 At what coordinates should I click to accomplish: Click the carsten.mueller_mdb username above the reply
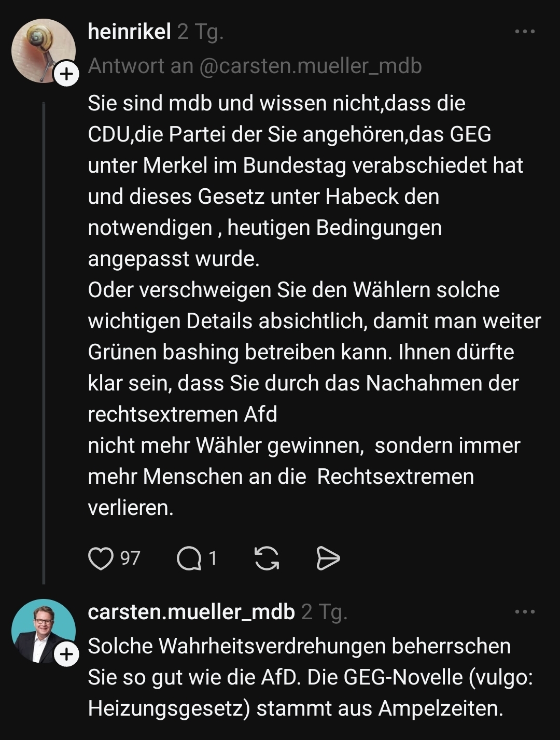pyautogui.click(x=191, y=612)
